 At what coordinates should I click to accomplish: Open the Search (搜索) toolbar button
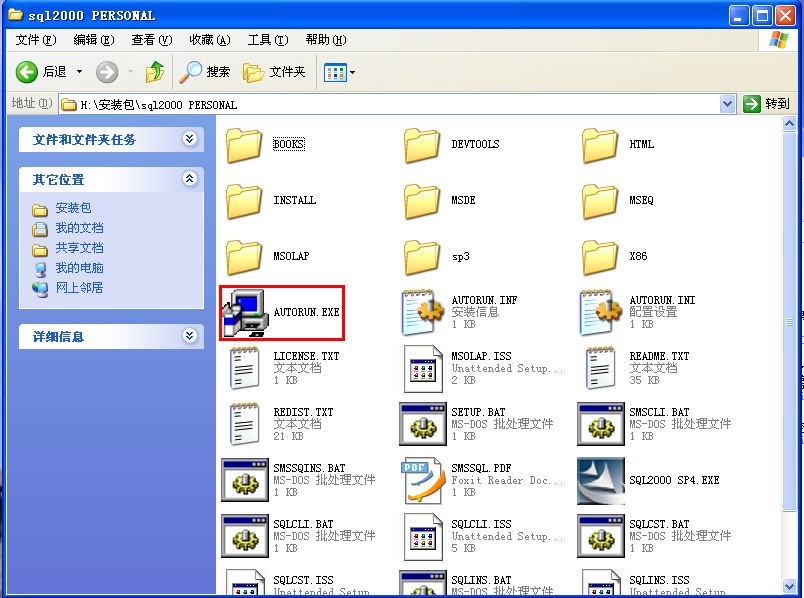click(205, 72)
